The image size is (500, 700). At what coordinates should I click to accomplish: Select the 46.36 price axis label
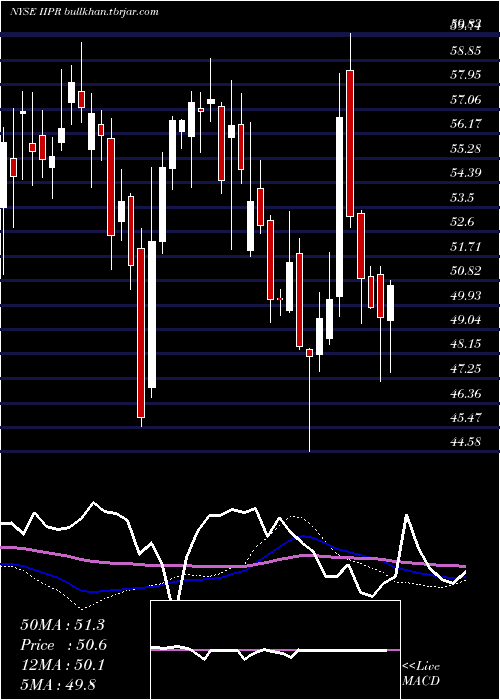tap(466, 394)
